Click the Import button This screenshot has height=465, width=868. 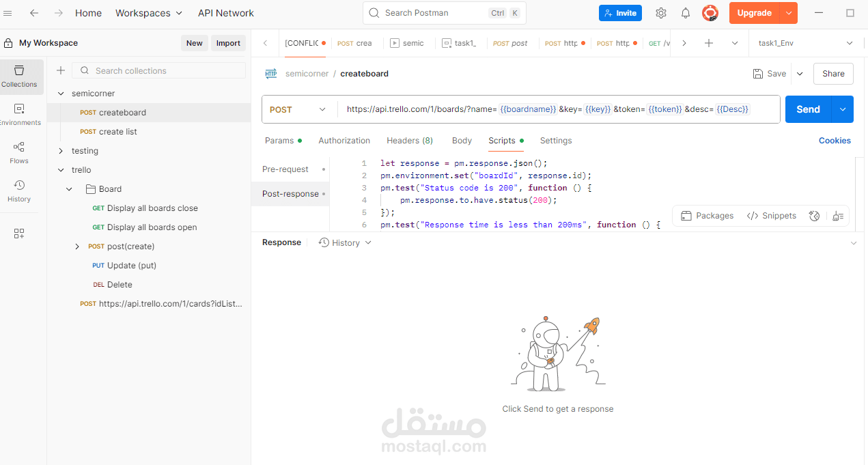point(228,43)
